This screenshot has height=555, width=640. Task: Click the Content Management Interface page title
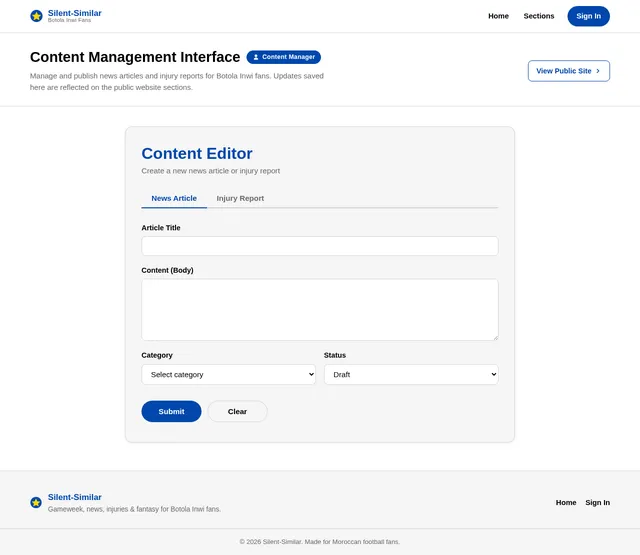(x=135, y=57)
